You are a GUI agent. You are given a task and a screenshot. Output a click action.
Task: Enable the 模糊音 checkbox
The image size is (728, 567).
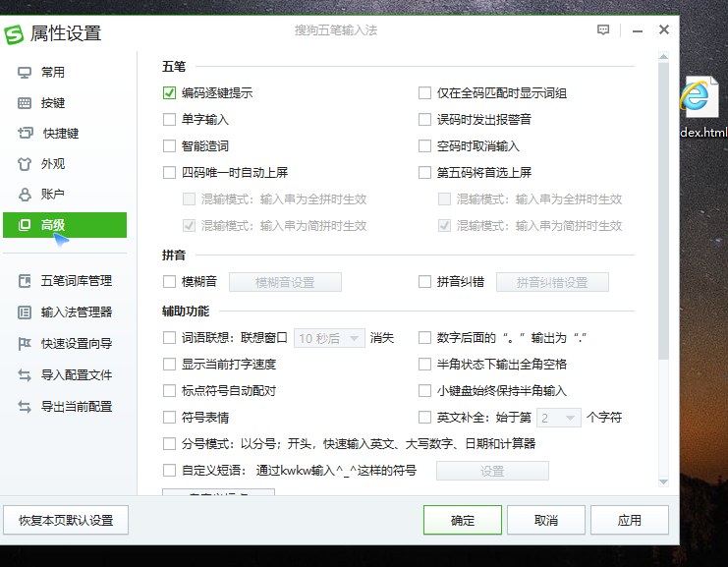169,282
